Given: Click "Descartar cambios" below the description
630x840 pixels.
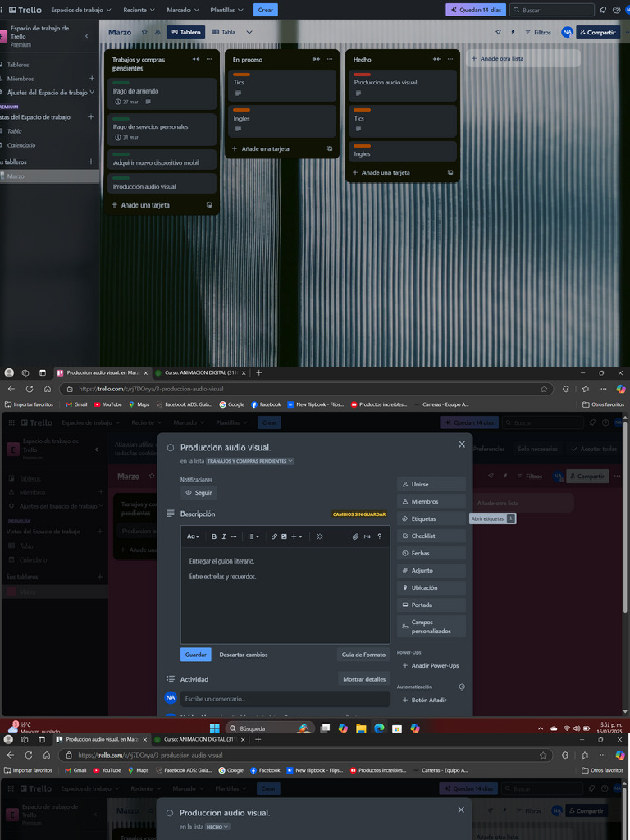Looking at the screenshot, I should click(x=243, y=655).
